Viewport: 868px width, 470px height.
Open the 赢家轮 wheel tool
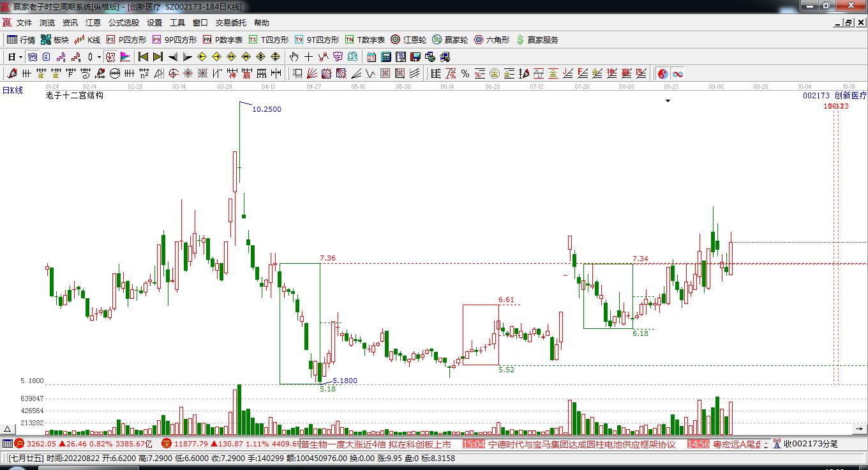(450, 40)
